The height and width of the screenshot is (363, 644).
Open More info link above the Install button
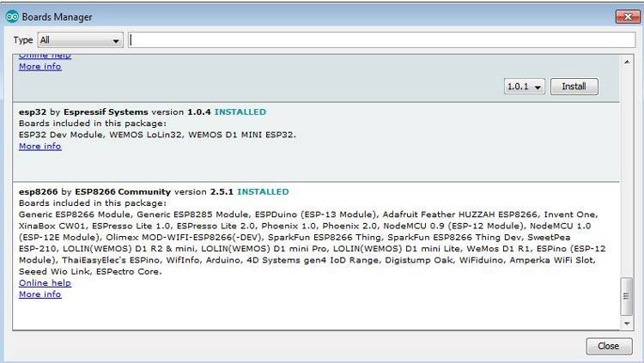tap(39, 67)
